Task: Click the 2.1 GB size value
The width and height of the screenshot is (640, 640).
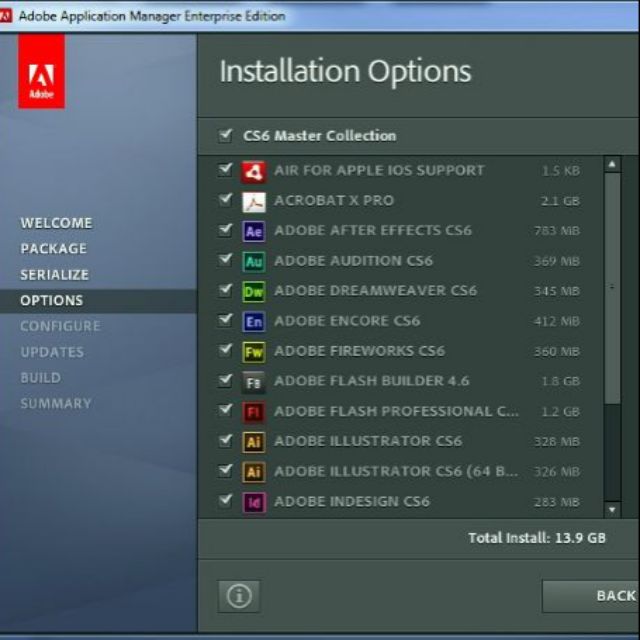Action: coord(560,201)
